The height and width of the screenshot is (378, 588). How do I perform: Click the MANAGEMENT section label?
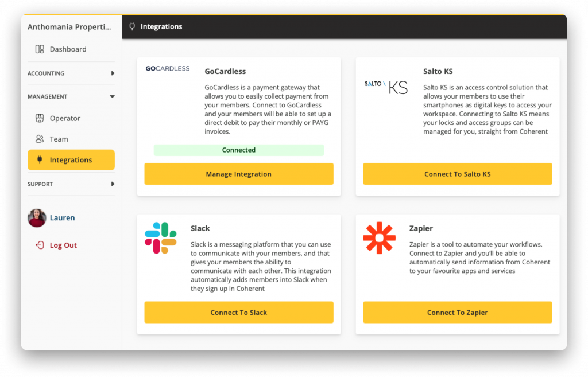47,97
